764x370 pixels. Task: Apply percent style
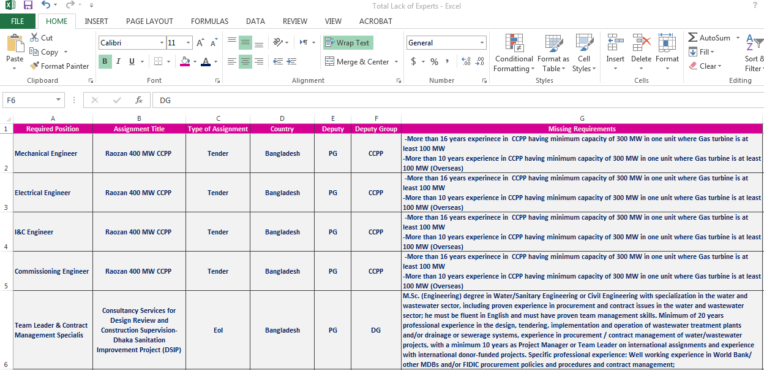pyautogui.click(x=434, y=61)
